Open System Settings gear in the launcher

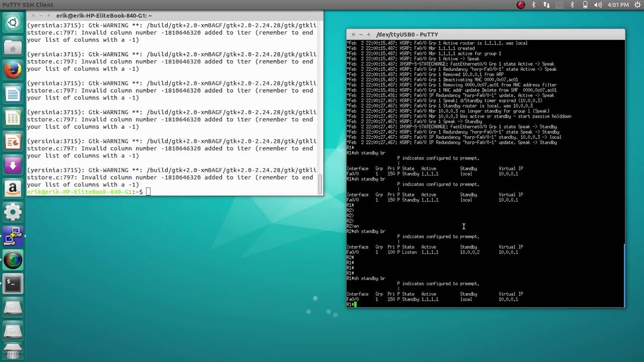[x=13, y=213]
